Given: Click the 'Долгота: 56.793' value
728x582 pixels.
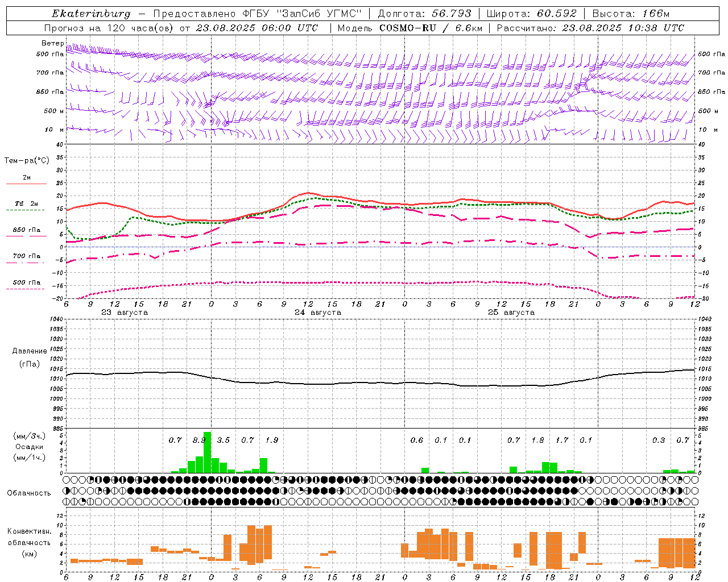Looking at the screenshot, I should click(x=424, y=14).
